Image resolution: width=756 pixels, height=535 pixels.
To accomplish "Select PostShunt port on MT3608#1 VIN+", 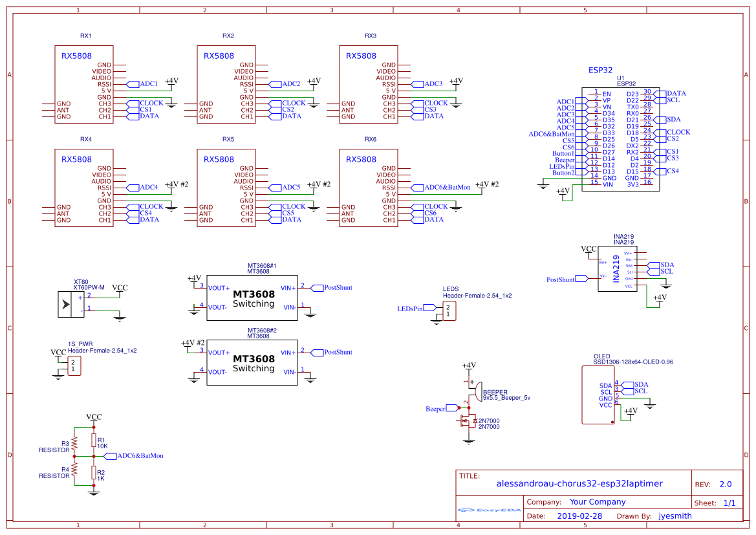I will [332, 287].
